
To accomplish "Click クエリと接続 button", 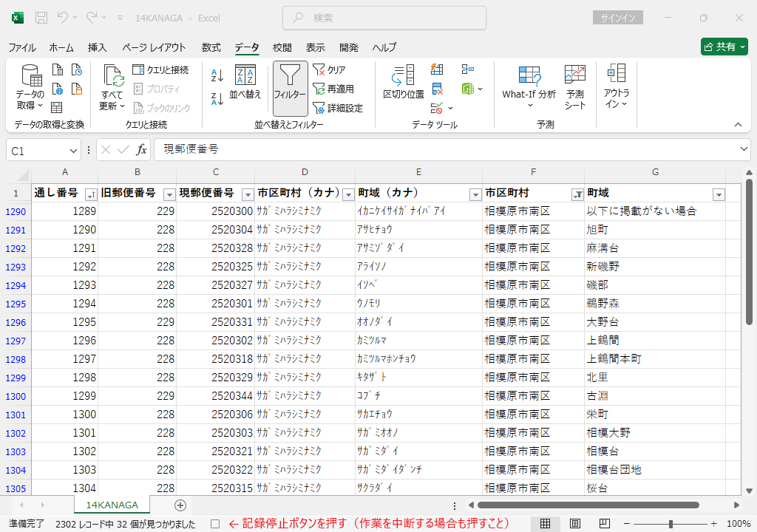I will [160, 70].
